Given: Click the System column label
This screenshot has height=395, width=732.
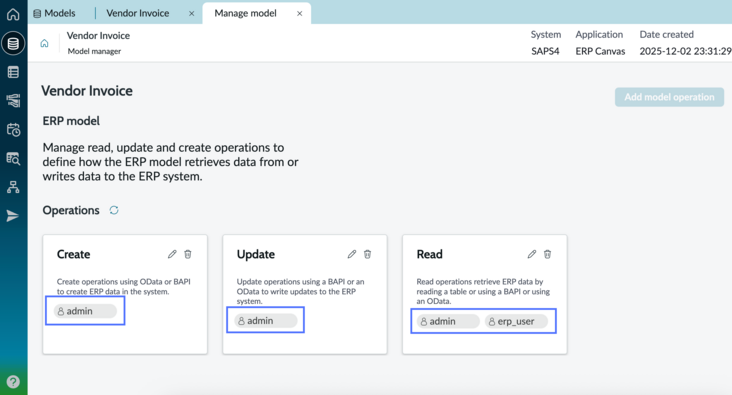Looking at the screenshot, I should 546,35.
